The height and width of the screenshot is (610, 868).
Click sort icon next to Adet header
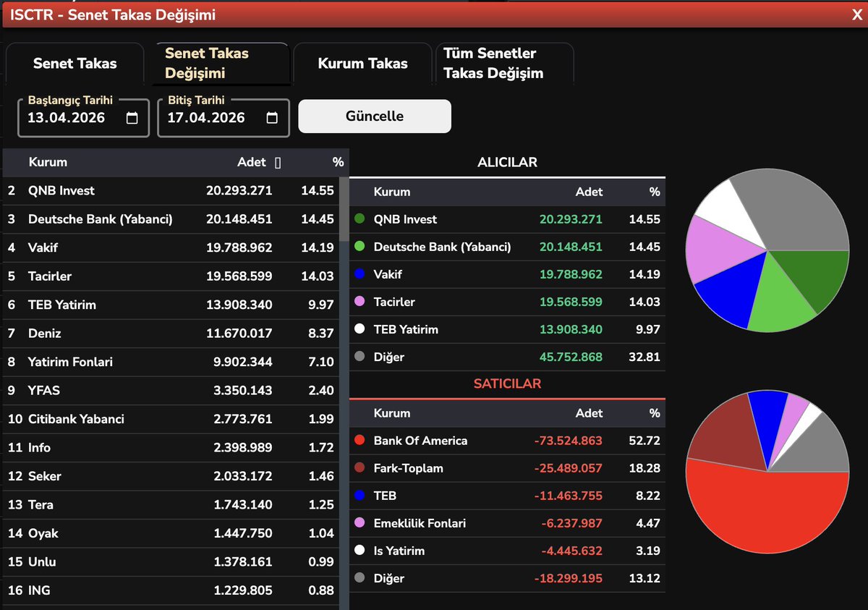pos(278,163)
